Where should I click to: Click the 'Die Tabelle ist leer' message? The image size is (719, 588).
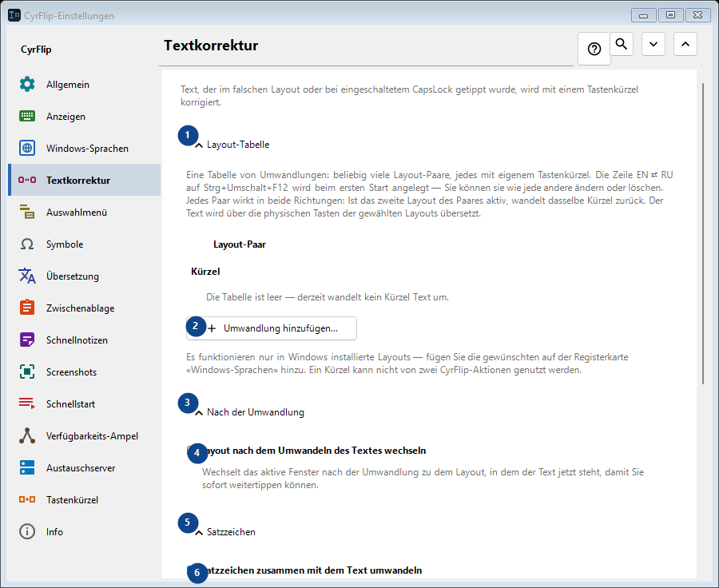pos(328,297)
